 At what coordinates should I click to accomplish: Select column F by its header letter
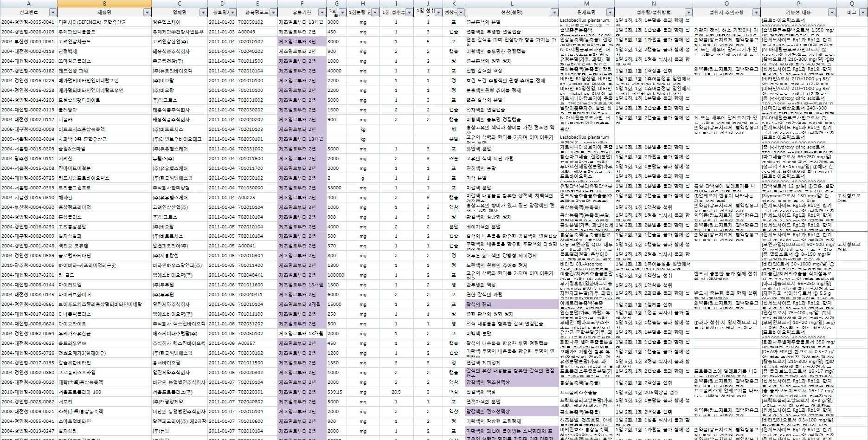[x=302, y=4]
